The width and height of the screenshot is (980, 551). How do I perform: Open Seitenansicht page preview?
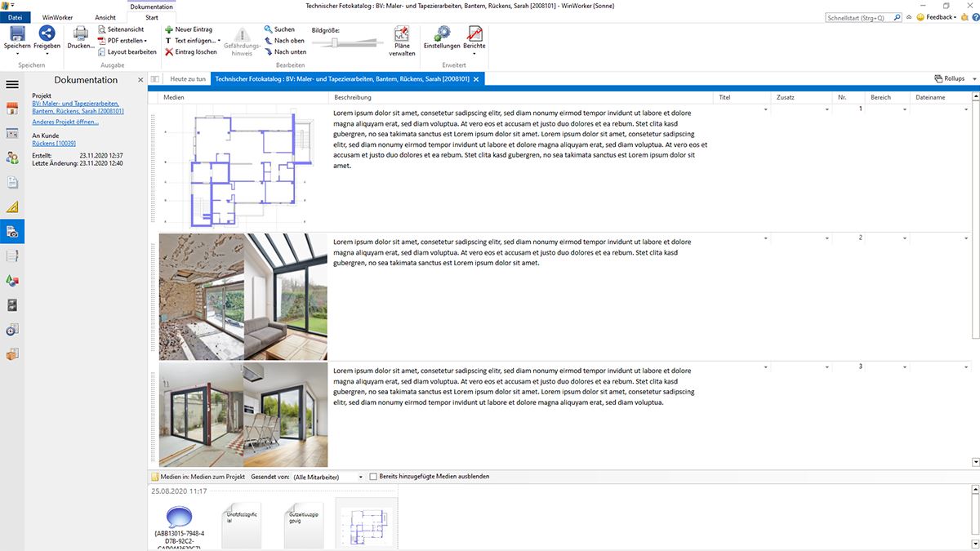click(x=121, y=29)
